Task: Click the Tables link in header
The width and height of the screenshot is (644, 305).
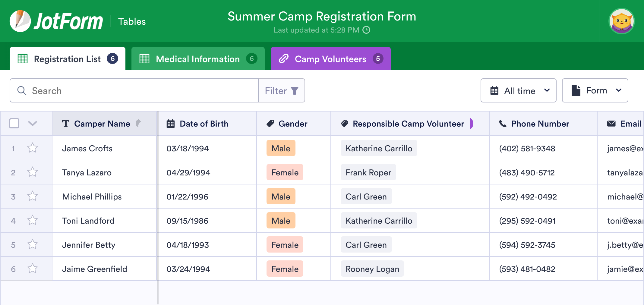Action: tap(132, 21)
